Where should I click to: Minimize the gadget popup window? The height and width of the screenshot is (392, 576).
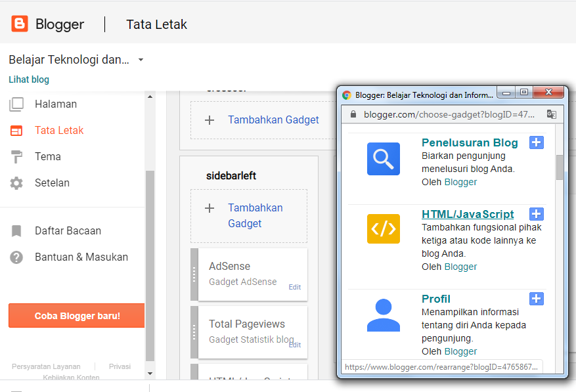[506, 93]
